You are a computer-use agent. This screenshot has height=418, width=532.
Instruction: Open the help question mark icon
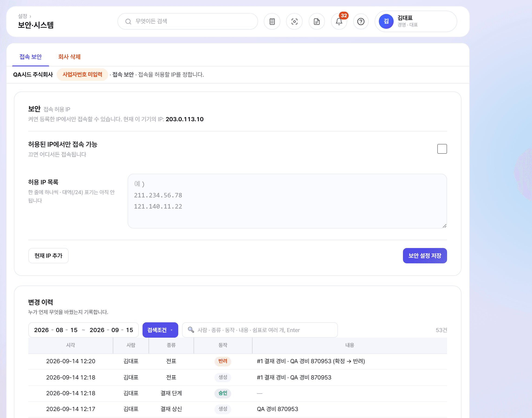[361, 22]
